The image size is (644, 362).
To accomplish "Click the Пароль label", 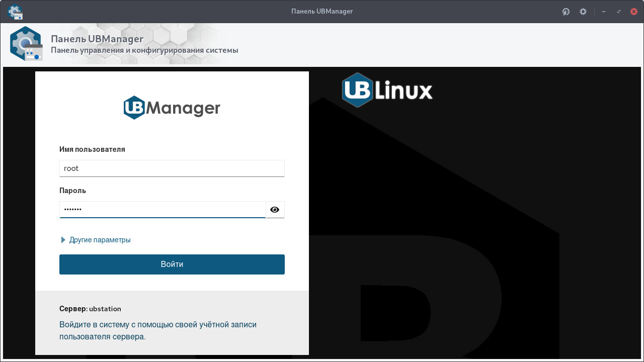I will [x=72, y=191].
